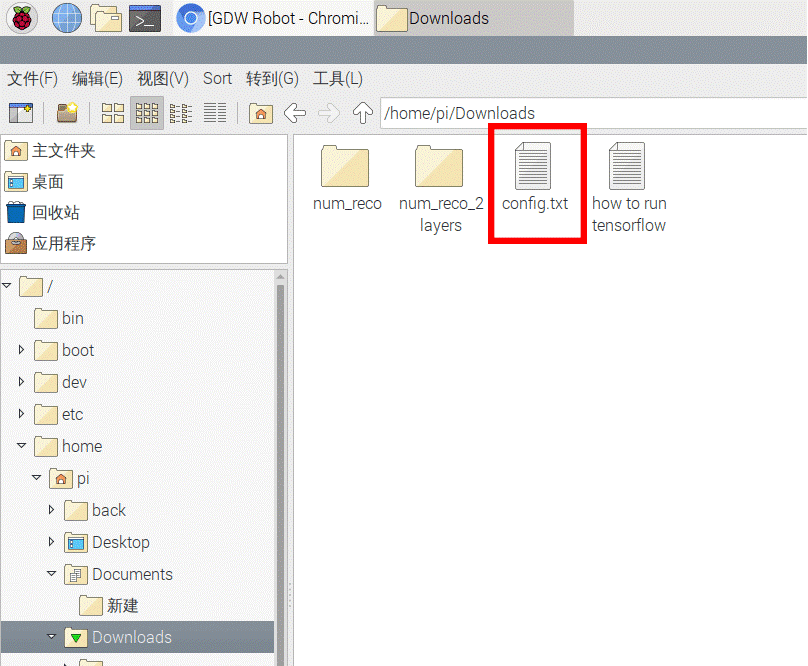The height and width of the screenshot is (666, 808).
Task: Open the 视图(V) menu
Action: click(163, 79)
